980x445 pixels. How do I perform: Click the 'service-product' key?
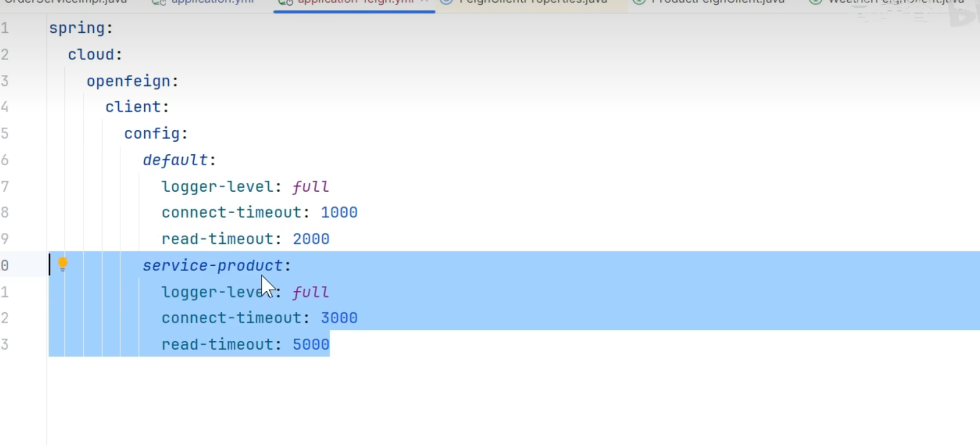(x=213, y=266)
